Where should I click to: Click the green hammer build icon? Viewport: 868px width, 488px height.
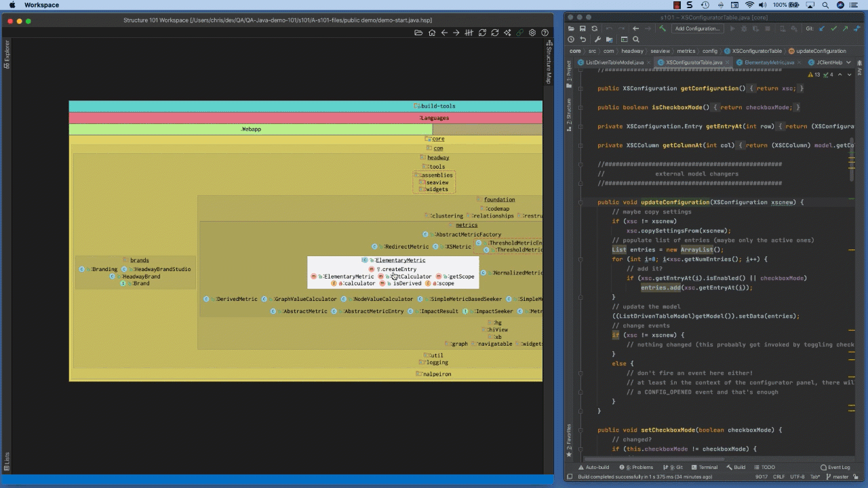[663, 28]
